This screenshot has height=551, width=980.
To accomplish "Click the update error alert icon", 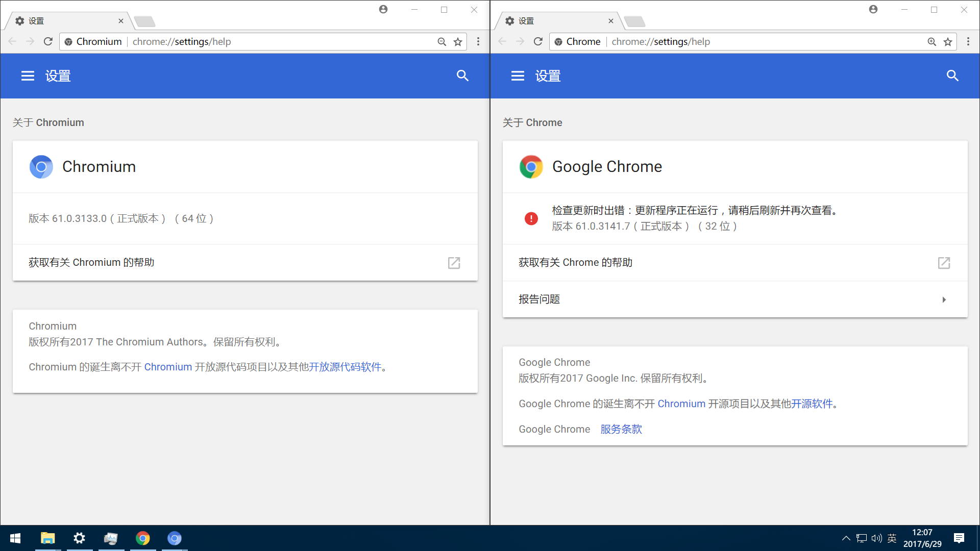I will point(531,218).
